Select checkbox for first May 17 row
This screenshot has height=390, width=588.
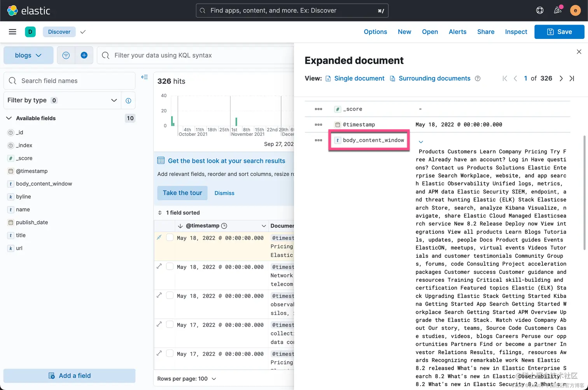click(170, 324)
